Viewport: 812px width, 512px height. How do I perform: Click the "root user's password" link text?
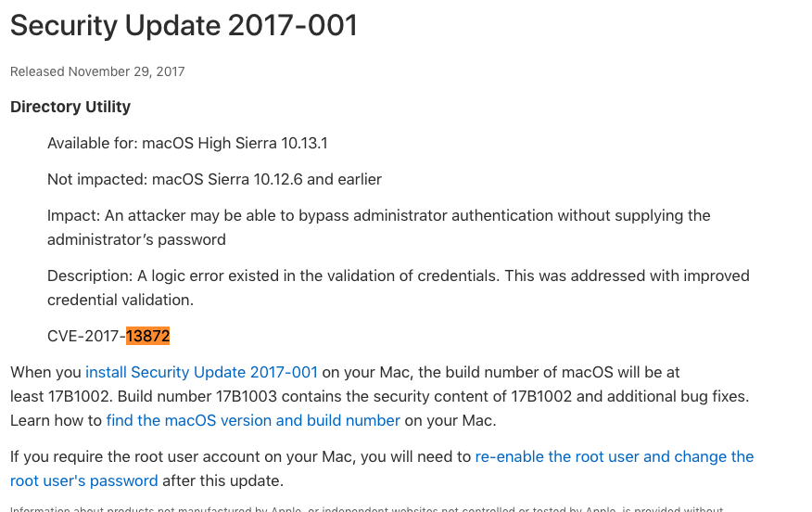point(84,480)
